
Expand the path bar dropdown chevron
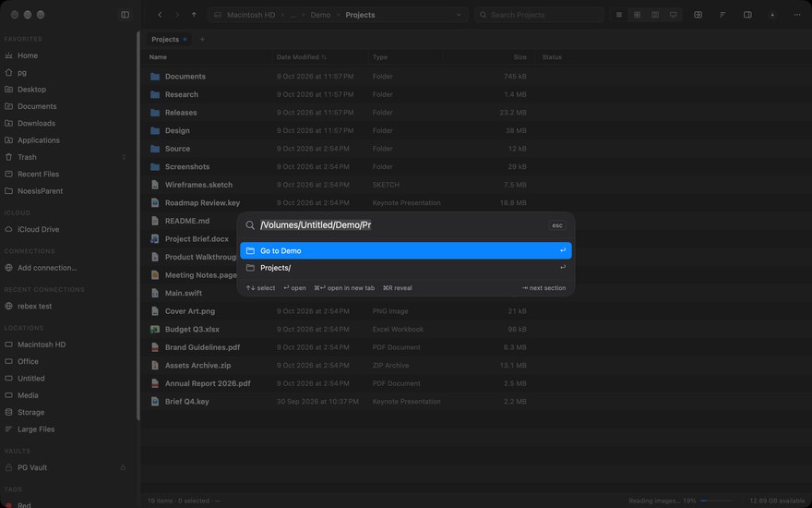coord(459,15)
